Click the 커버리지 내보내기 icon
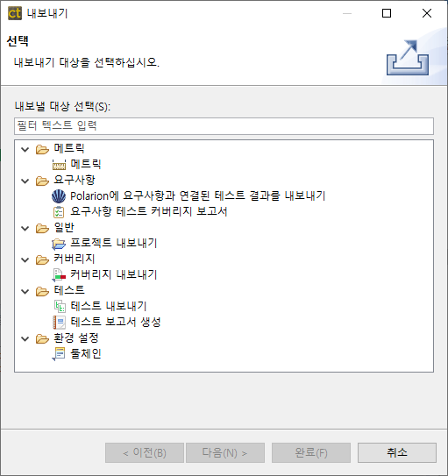Screen dimensions: 448x476 click(x=59, y=275)
